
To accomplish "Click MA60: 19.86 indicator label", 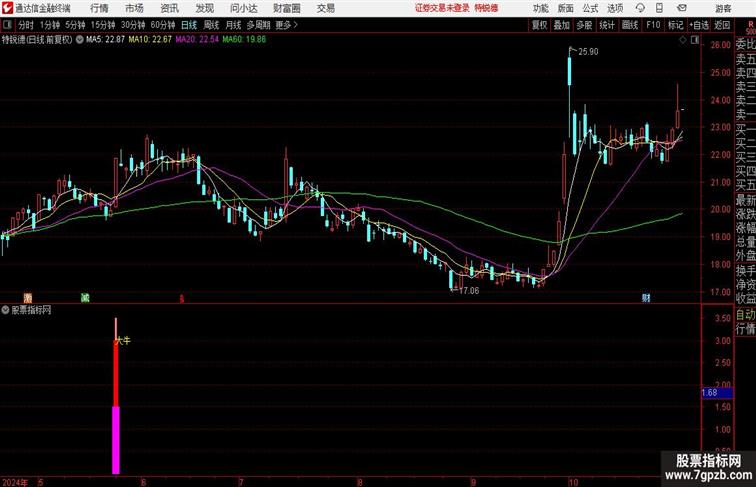I will pyautogui.click(x=244, y=40).
